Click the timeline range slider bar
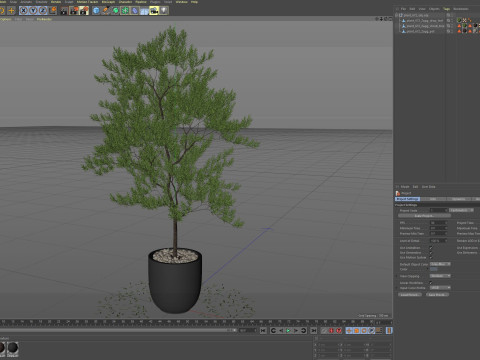 (118, 330)
